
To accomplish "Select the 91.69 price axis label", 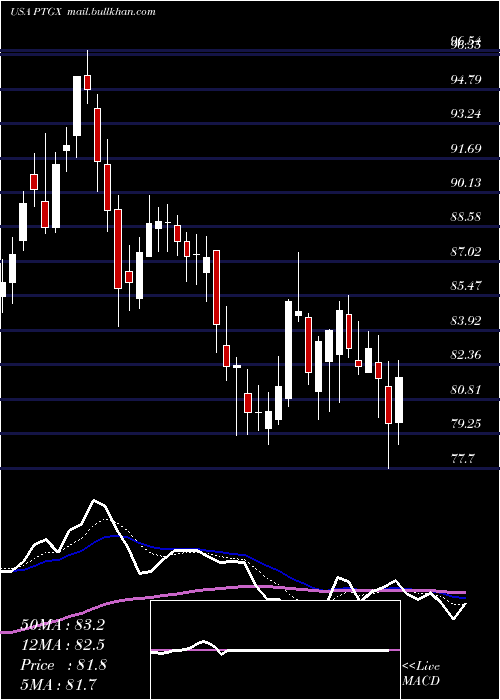I will 466,148.
